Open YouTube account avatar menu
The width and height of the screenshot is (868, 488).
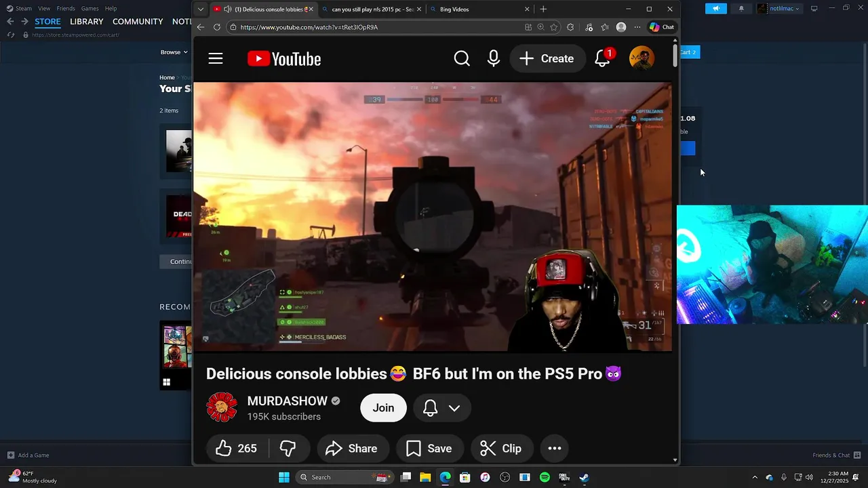642,59
